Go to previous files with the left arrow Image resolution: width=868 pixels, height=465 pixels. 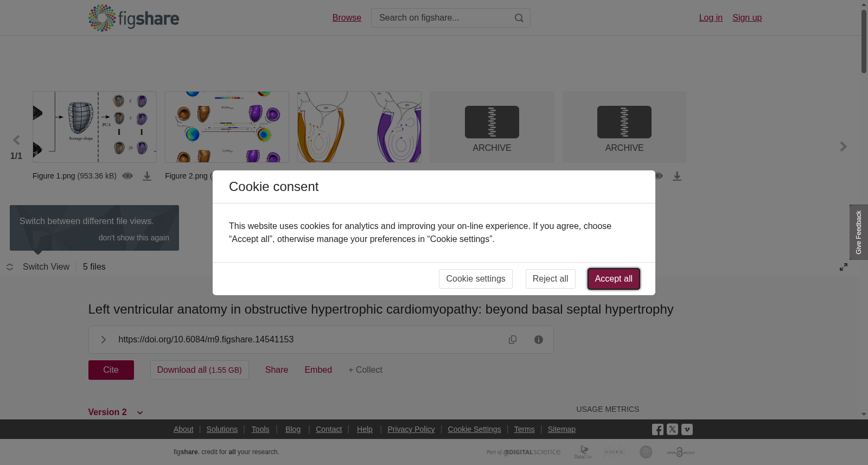pos(16,141)
